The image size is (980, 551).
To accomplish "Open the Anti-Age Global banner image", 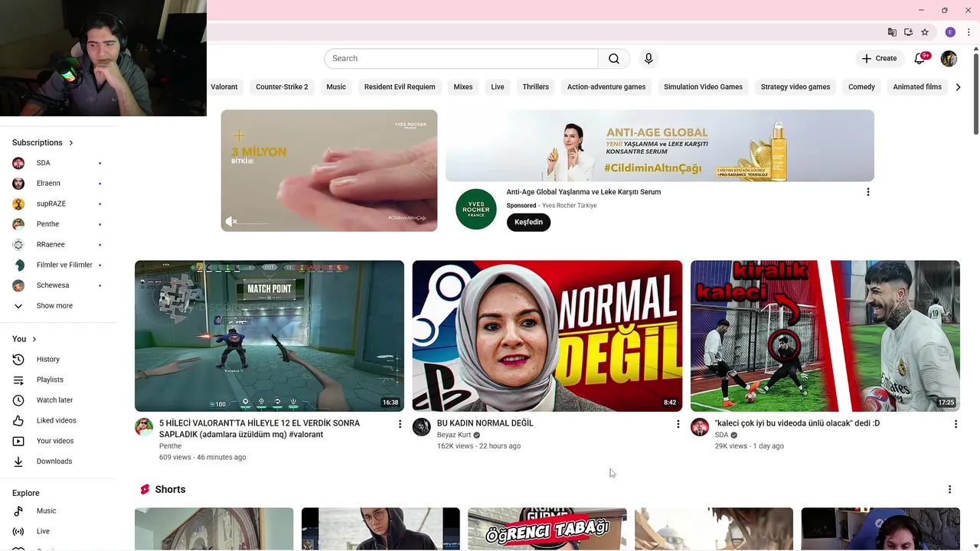I will pyautogui.click(x=660, y=145).
